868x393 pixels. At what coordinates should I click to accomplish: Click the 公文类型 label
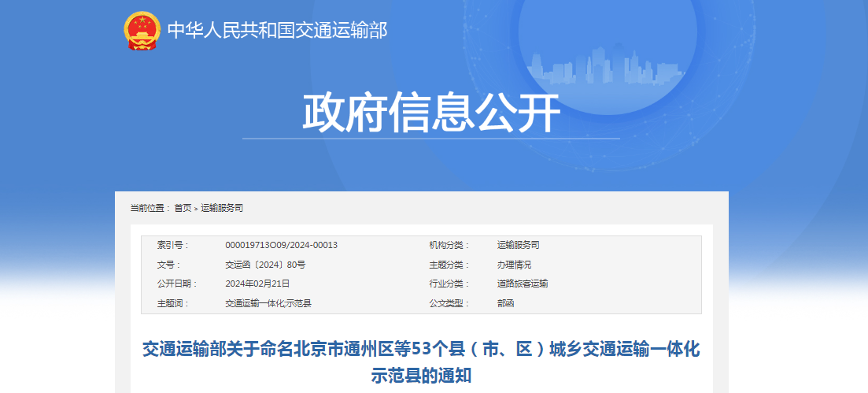point(449,304)
